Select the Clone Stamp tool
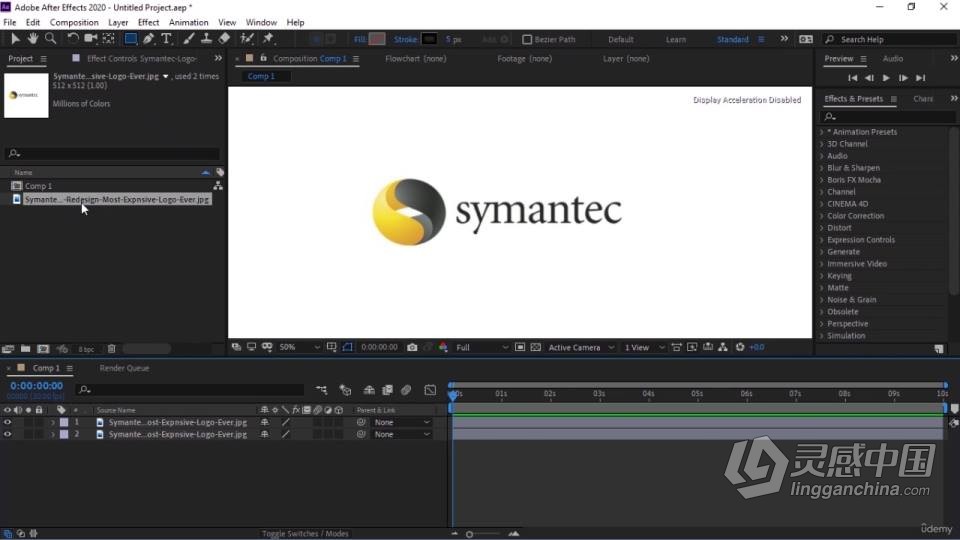Screen dimensions: 960x540 click(x=206, y=39)
